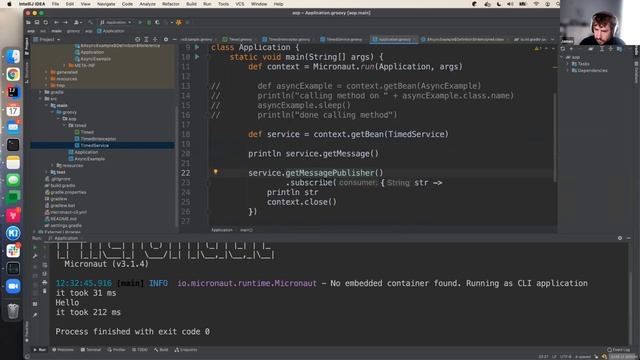Select the Application.groovy editor tab
Viewport: 640px width, 360px height.
click(x=393, y=40)
